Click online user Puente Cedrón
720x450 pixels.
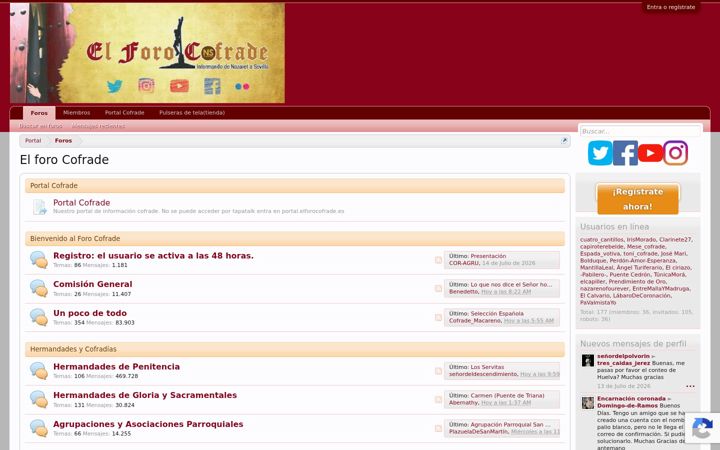(x=630, y=275)
